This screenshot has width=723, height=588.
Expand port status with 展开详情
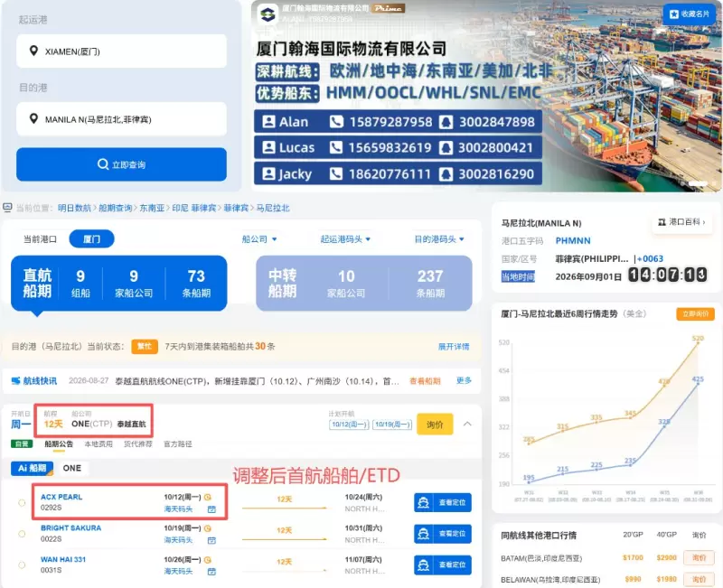coord(454,347)
